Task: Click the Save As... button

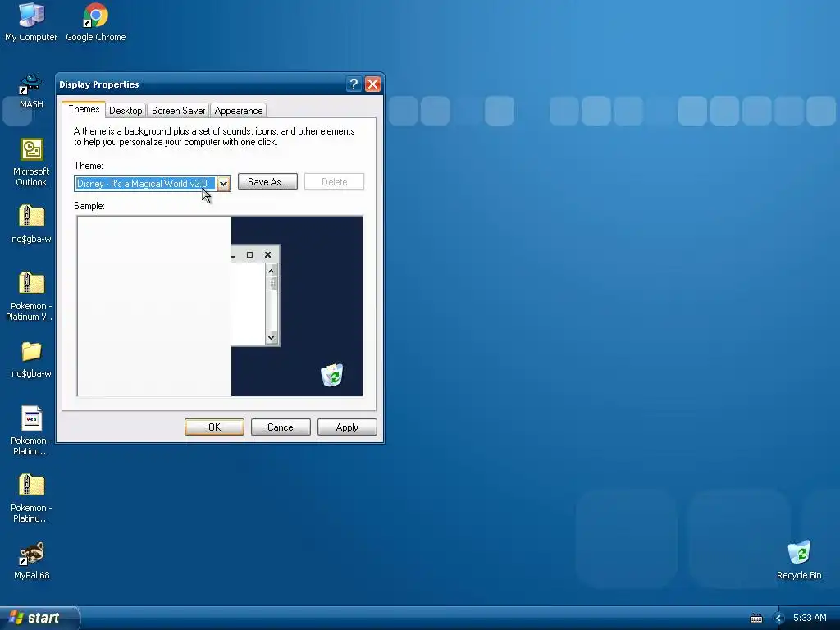Action: click(x=268, y=182)
